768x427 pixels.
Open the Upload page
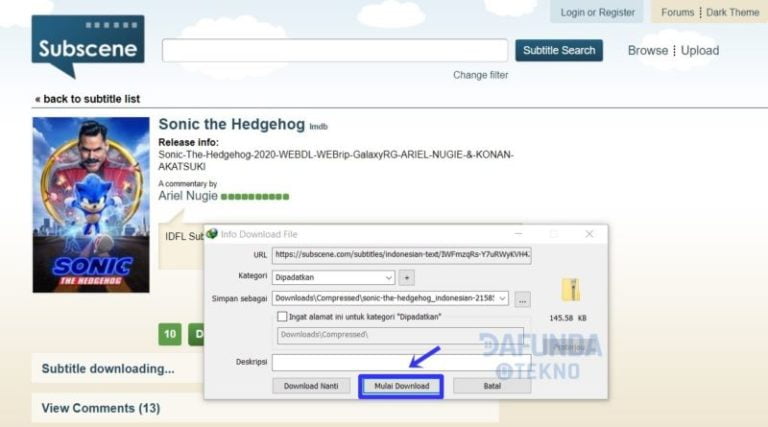[700, 50]
